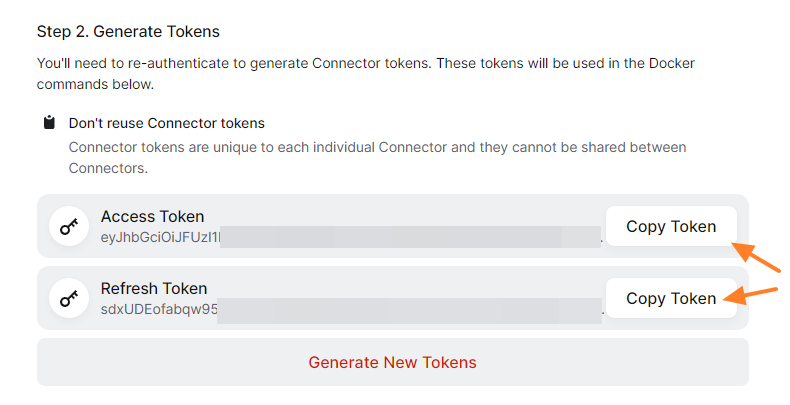This screenshot has height=405, width=790.
Task: Click the clipboard icon near the reuse warning
Action: (49, 123)
